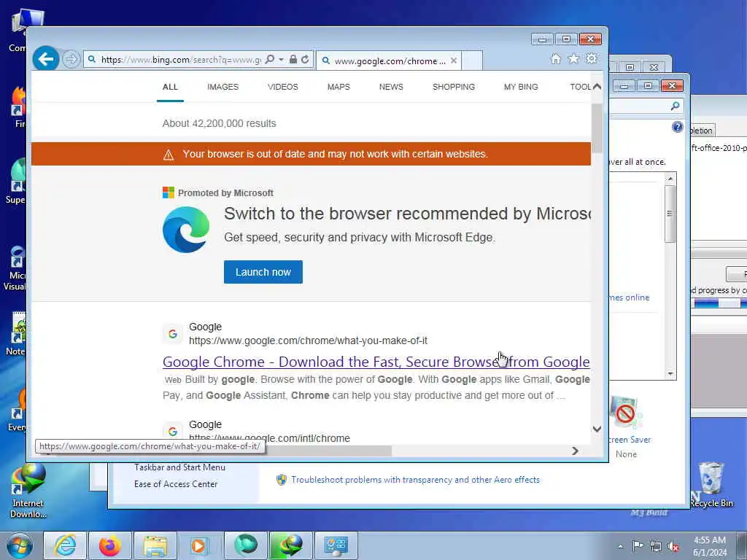
Task: Close the www.google.com/chrome tab
Action: [454, 61]
